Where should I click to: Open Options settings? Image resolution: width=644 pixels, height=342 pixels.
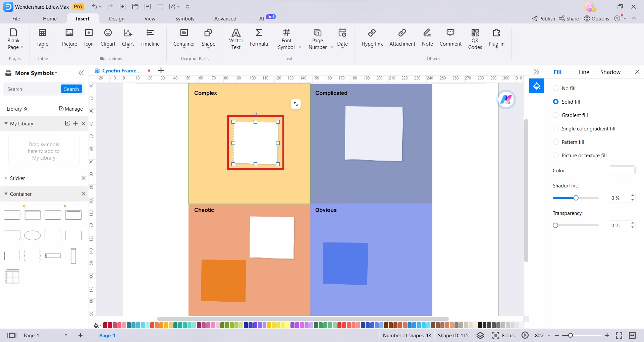[x=597, y=19]
